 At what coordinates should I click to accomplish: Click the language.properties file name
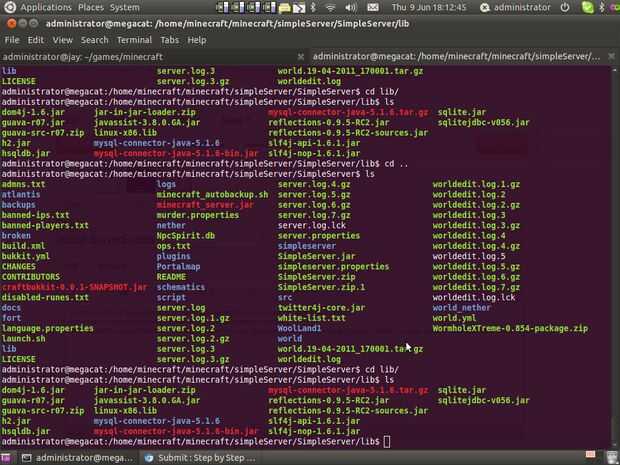pos(47,328)
